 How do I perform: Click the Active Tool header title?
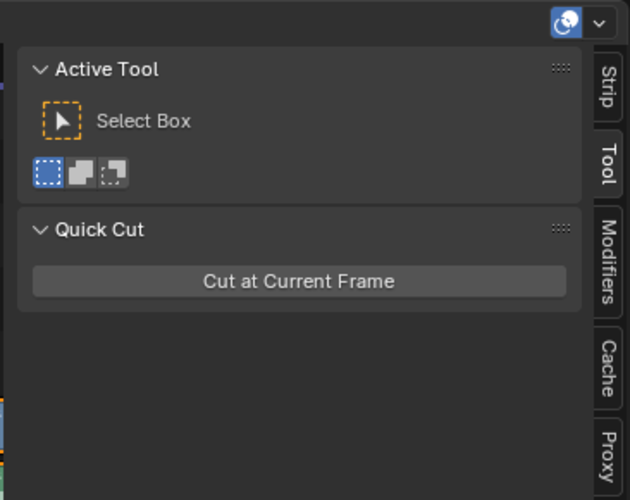coord(107,69)
